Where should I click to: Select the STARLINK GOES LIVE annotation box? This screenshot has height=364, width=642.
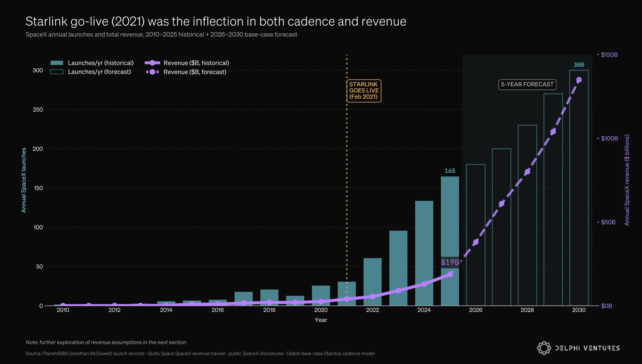tap(364, 91)
